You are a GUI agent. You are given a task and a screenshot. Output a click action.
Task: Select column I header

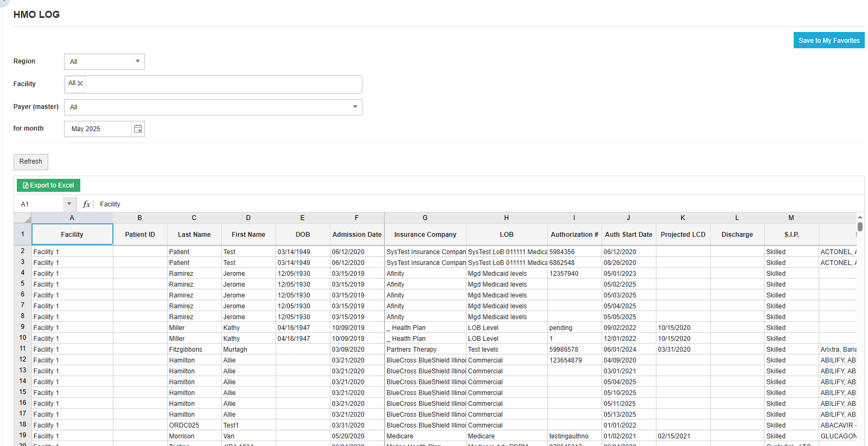click(575, 218)
